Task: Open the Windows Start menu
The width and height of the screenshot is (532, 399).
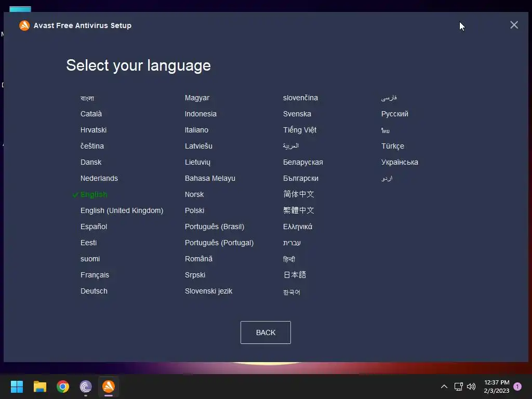Action: pos(17,387)
